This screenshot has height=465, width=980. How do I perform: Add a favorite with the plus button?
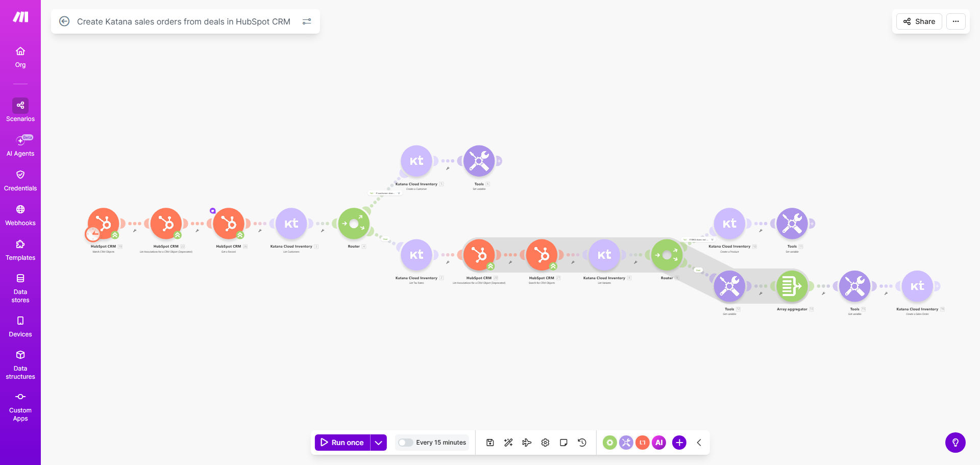679,443
